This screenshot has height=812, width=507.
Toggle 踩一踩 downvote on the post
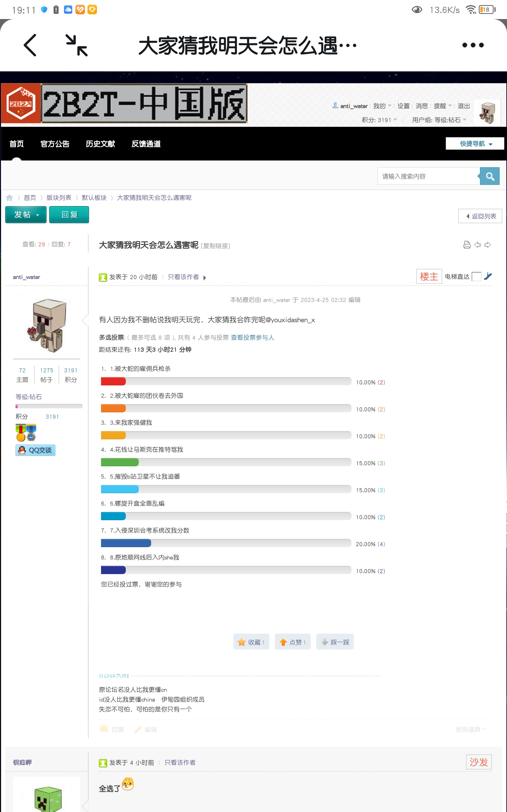pyautogui.click(x=335, y=642)
